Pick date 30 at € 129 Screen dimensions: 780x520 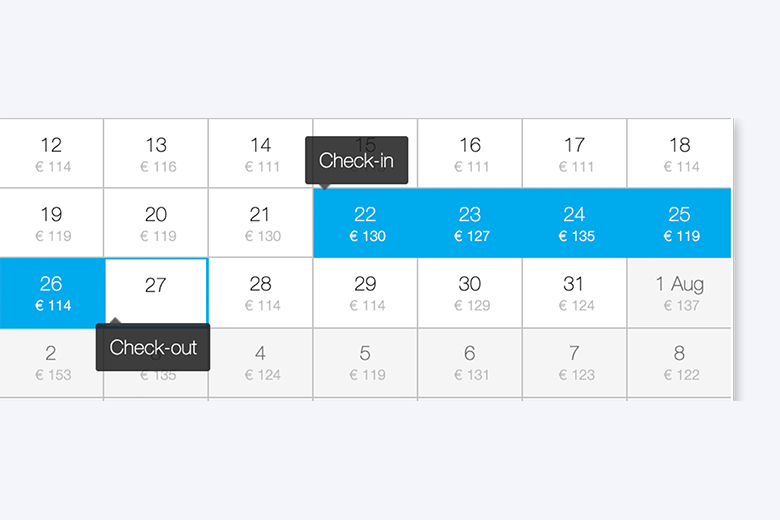470,293
